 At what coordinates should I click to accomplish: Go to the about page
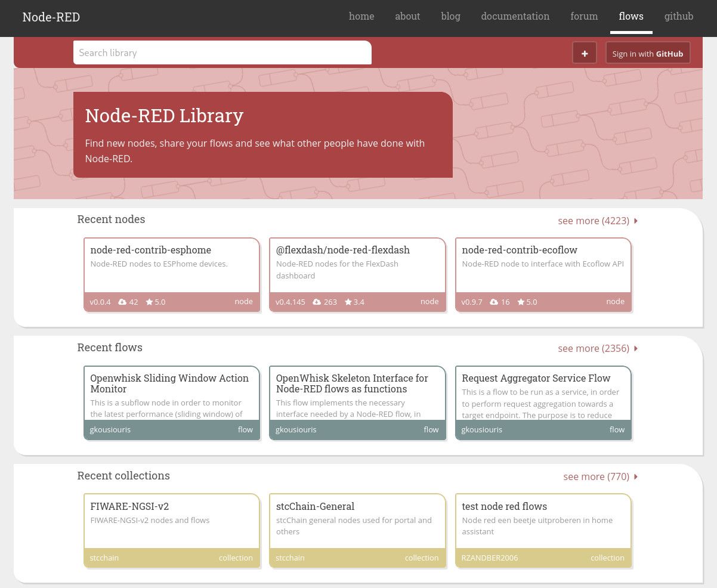pyautogui.click(x=407, y=17)
